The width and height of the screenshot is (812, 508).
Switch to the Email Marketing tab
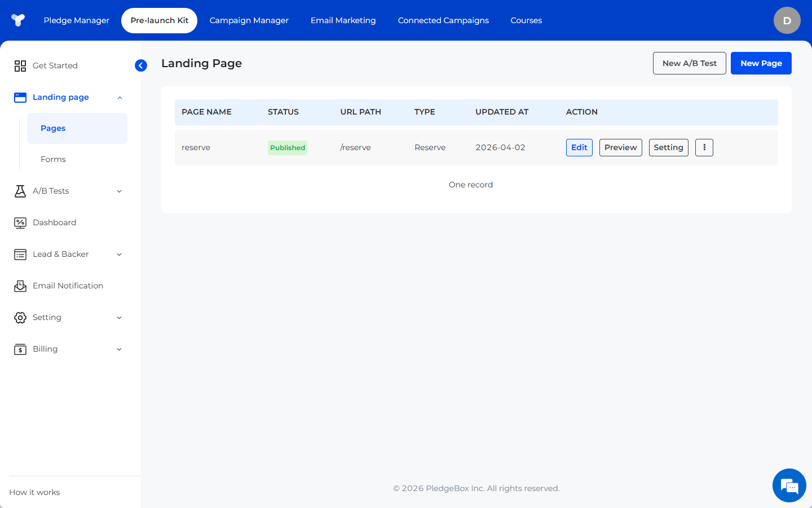(x=343, y=20)
